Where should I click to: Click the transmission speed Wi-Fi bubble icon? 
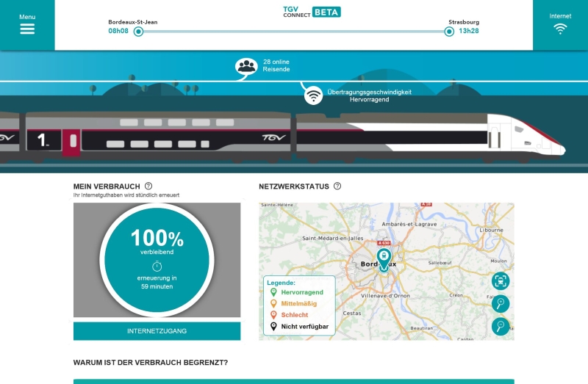pos(314,95)
